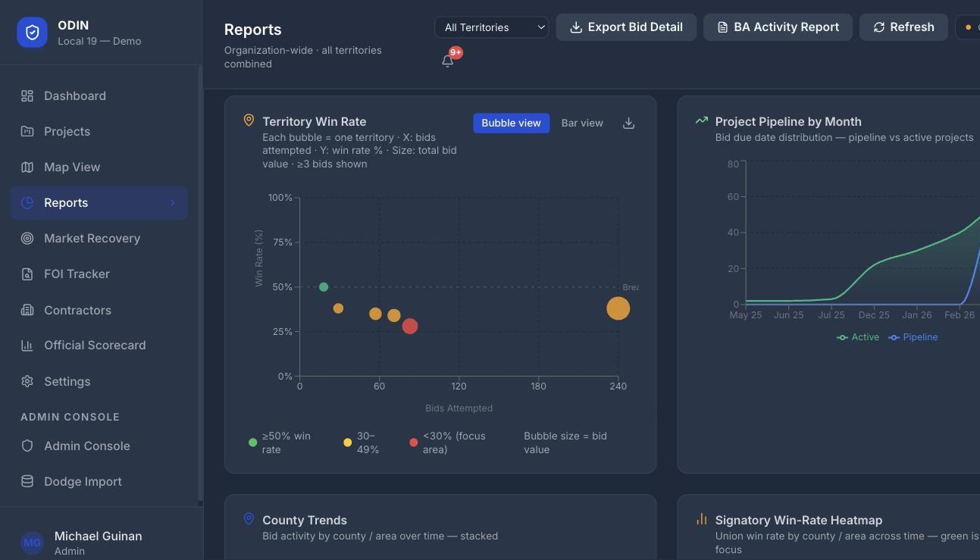Open the BA Activity Report
This screenshot has height=560, width=980.
click(x=778, y=27)
